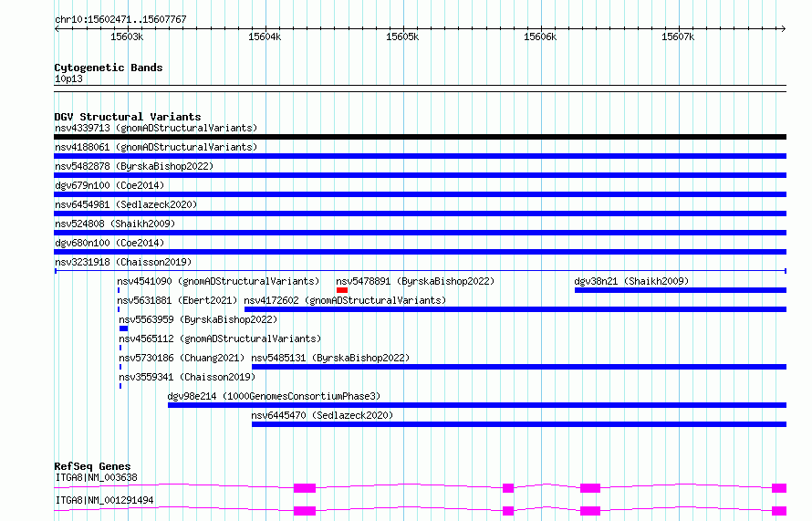Click the blue bar under dgv38n21
This screenshot has height=521, width=812.
pyautogui.click(x=681, y=290)
